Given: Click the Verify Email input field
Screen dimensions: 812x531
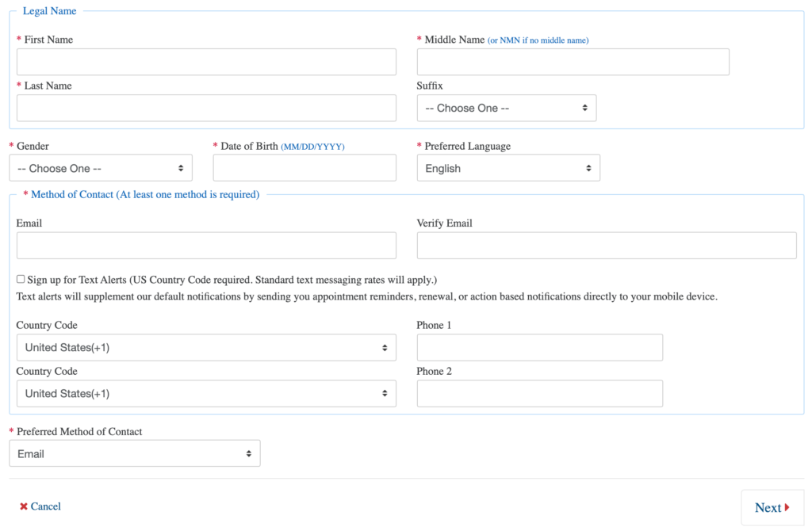Looking at the screenshot, I should pos(607,246).
